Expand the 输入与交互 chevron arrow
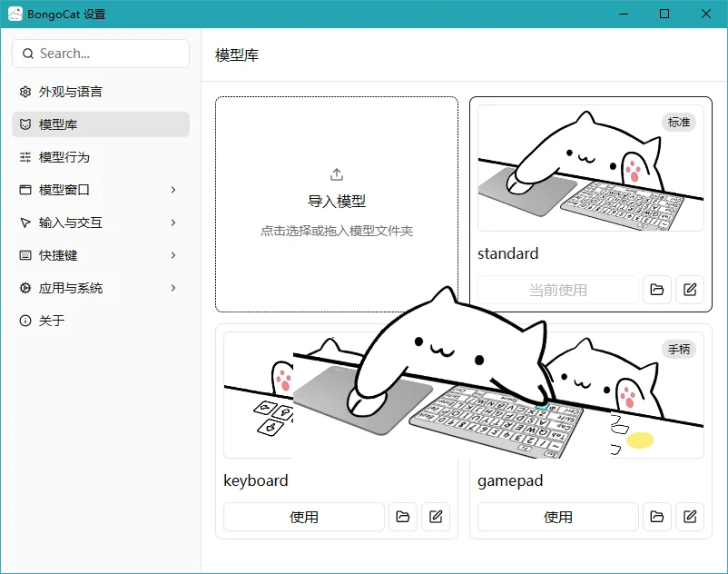The height and width of the screenshot is (574, 728). tap(173, 223)
